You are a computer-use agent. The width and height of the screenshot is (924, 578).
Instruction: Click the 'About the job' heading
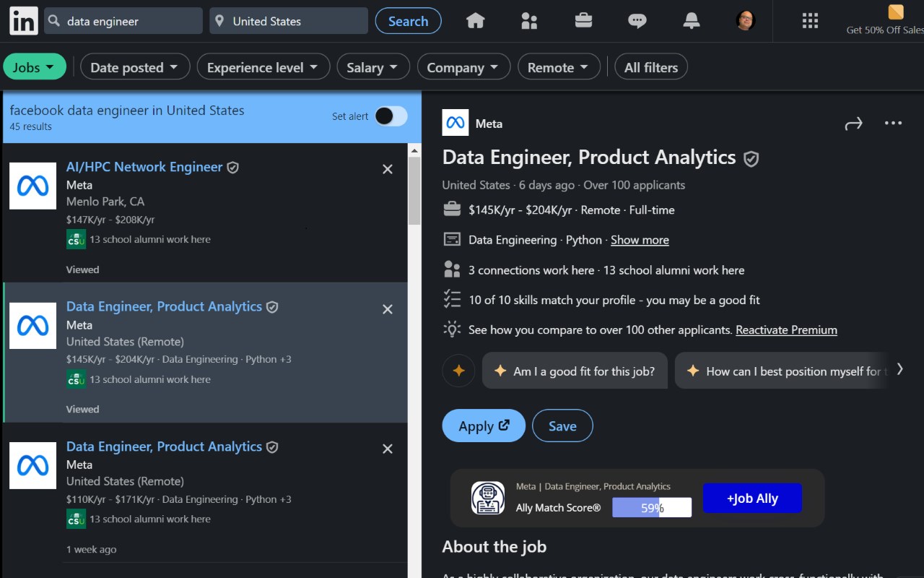click(494, 547)
